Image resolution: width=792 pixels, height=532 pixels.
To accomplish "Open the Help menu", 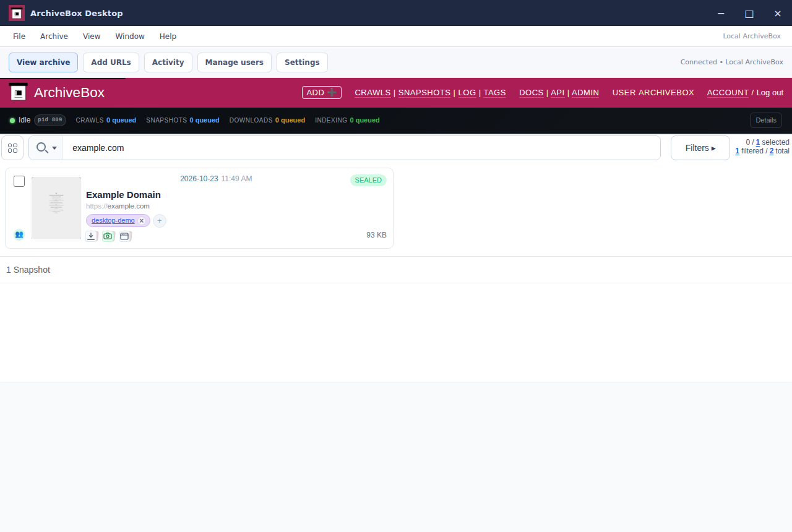I will [168, 36].
